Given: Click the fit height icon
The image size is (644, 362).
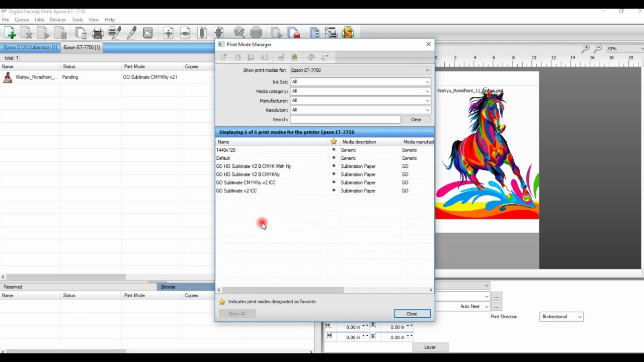Looking at the screenshot, I should point(202,33).
